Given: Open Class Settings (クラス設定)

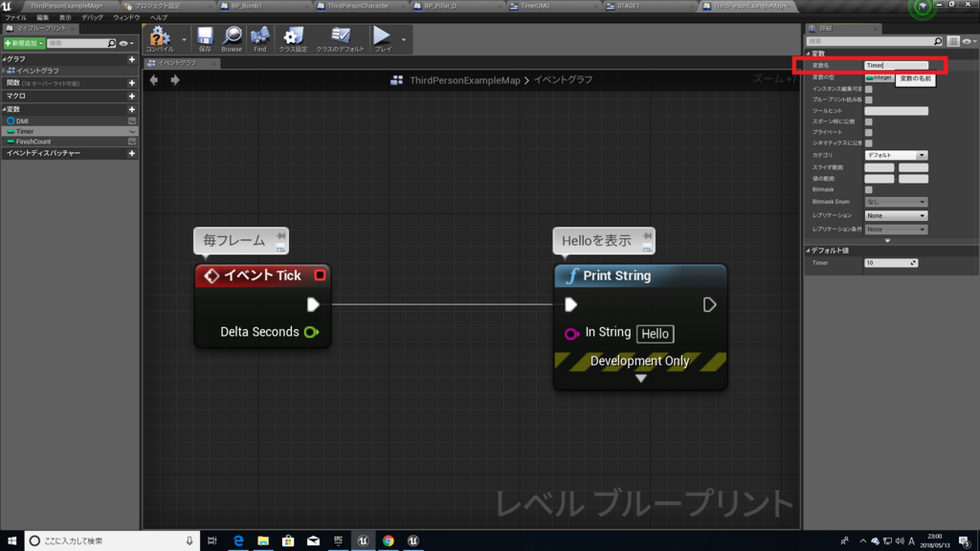Looking at the screenshot, I should (x=293, y=38).
